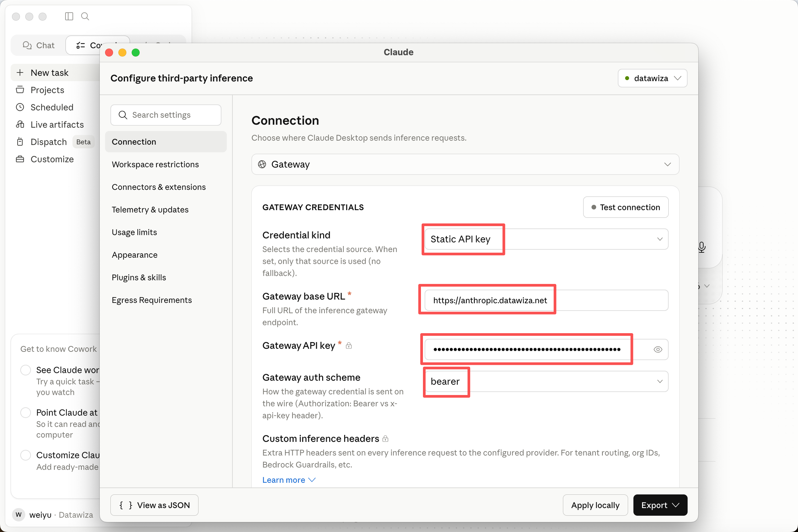Click the Chat bubble icon in background tab
Screen dimensions: 798x532
pos(27,45)
